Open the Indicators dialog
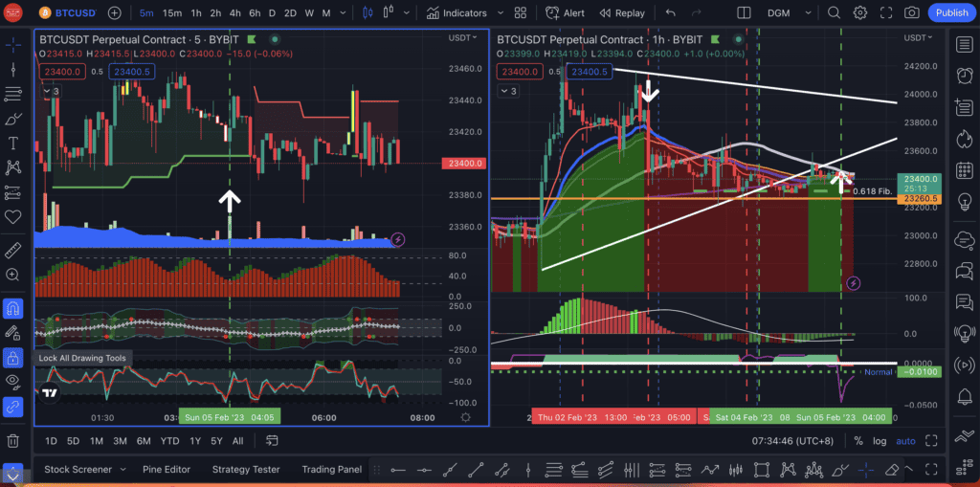 [x=457, y=12]
